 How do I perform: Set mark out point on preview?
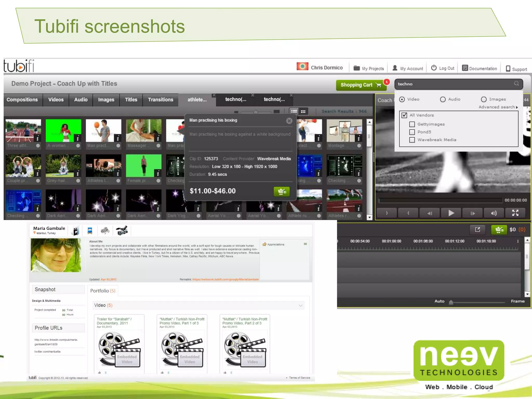click(x=408, y=213)
